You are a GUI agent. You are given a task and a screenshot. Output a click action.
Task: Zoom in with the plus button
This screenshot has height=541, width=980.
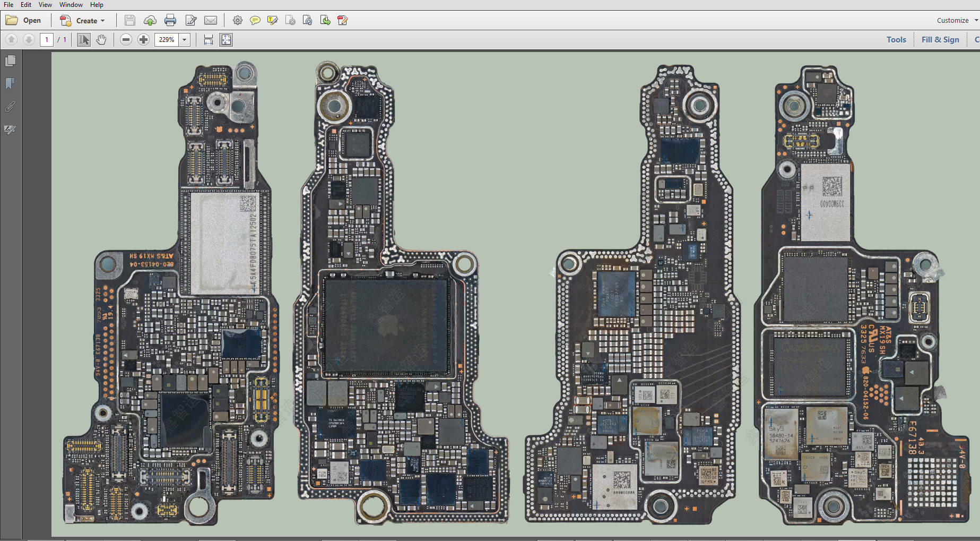click(143, 40)
